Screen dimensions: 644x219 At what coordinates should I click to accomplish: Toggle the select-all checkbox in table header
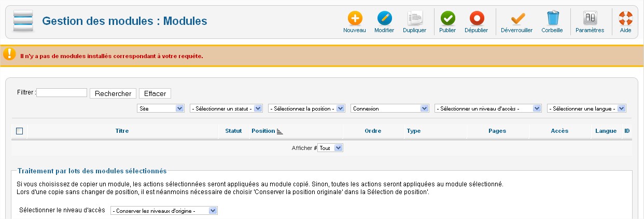[20, 131]
